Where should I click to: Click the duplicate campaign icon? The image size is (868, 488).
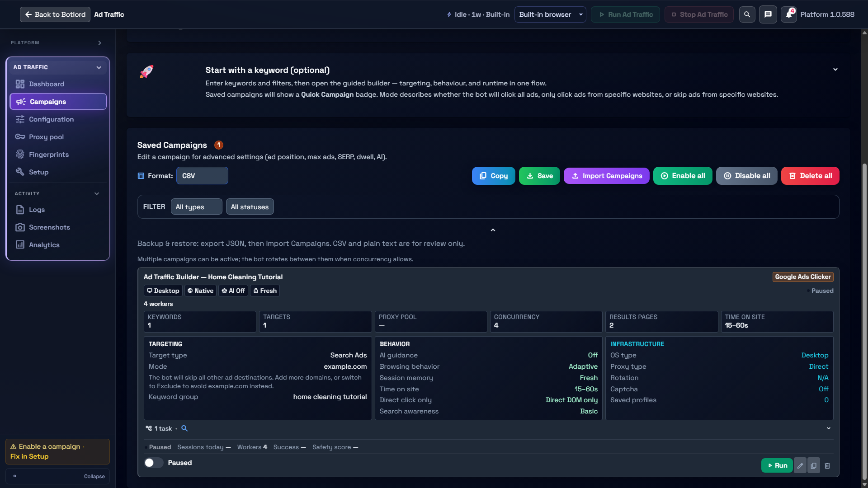click(813, 465)
